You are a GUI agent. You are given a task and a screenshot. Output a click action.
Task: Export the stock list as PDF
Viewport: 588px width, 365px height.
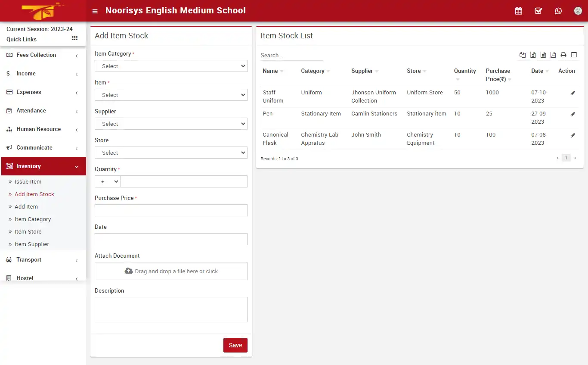(x=553, y=55)
